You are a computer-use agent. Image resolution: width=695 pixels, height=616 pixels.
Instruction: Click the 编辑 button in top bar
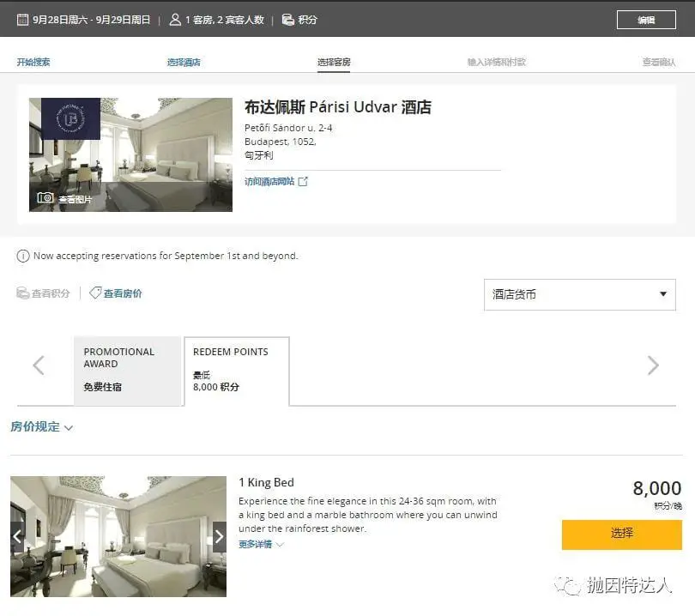(646, 18)
